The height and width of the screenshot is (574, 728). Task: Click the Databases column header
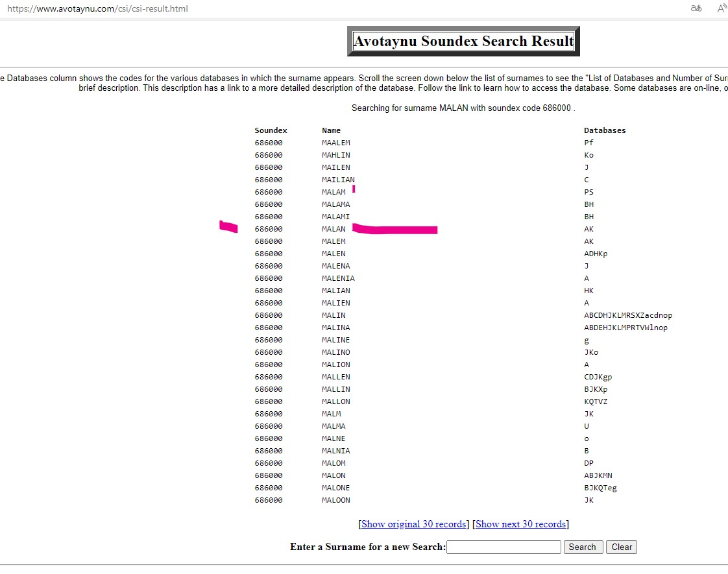pos(605,130)
